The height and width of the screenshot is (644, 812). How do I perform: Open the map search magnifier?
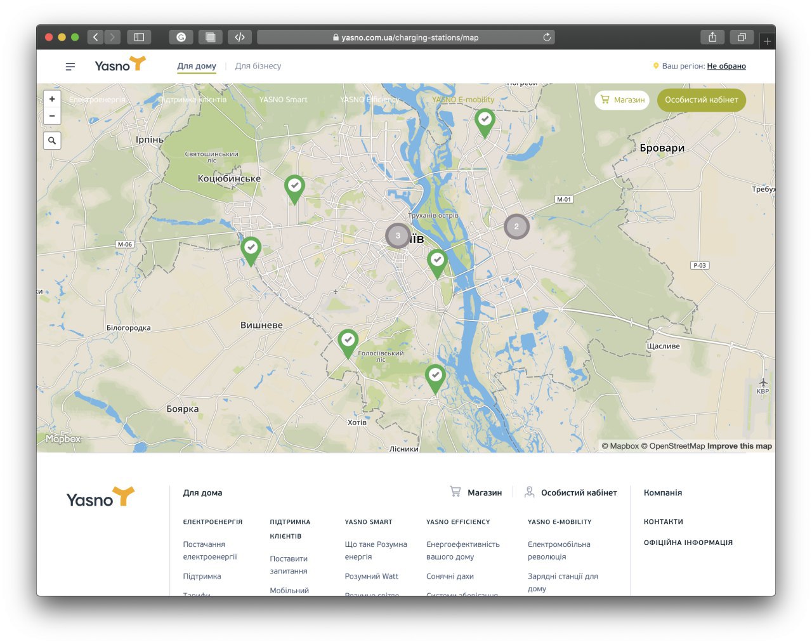tap(52, 141)
